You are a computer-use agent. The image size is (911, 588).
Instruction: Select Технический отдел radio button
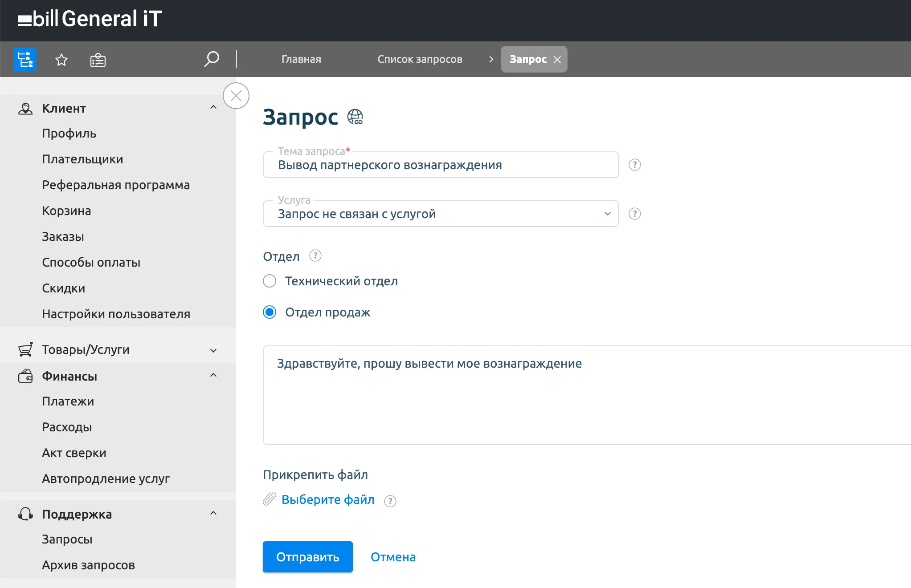(270, 281)
